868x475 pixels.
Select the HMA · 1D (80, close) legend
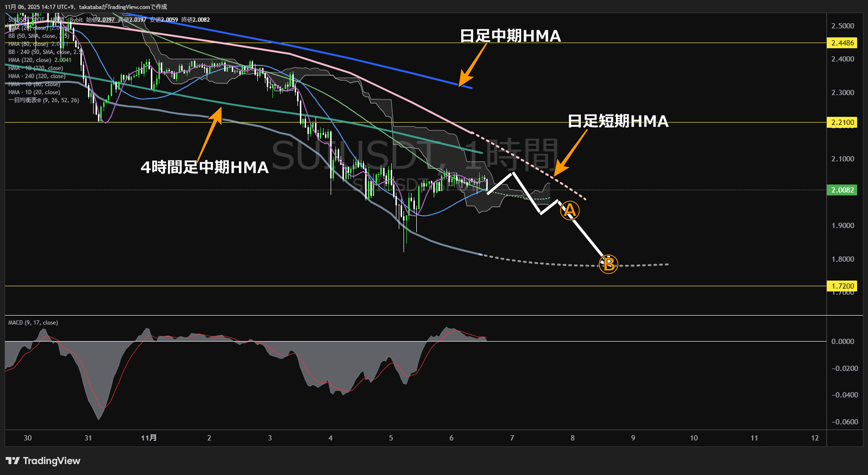point(34,84)
